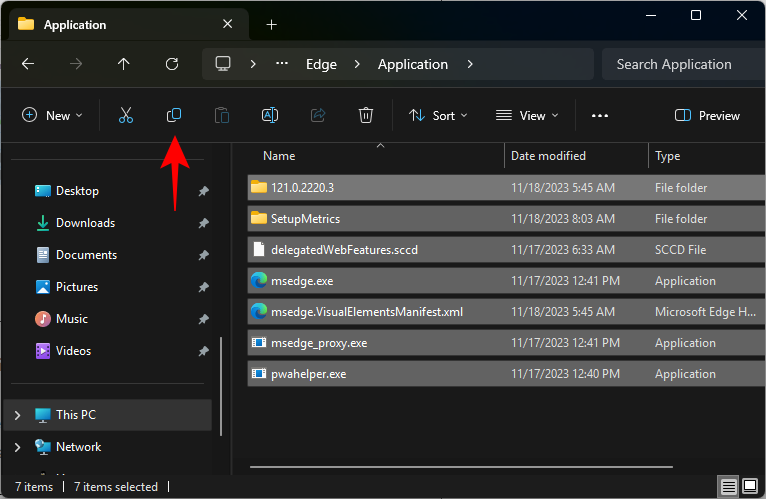766x499 pixels.
Task: Go back with the left arrow
Action: (x=28, y=64)
